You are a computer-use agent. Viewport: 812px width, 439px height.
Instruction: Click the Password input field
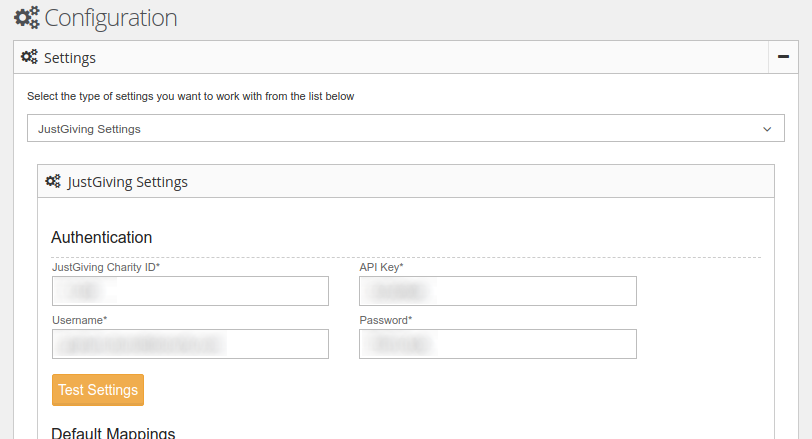tap(498, 344)
